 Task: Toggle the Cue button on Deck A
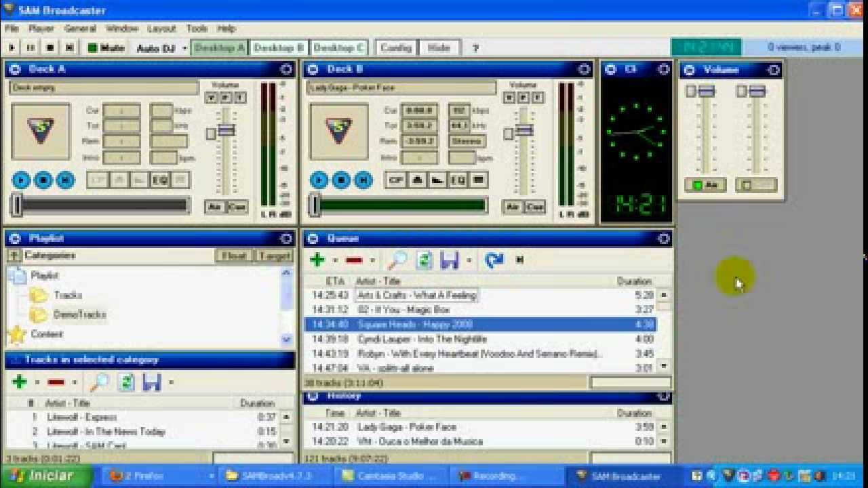[237, 207]
